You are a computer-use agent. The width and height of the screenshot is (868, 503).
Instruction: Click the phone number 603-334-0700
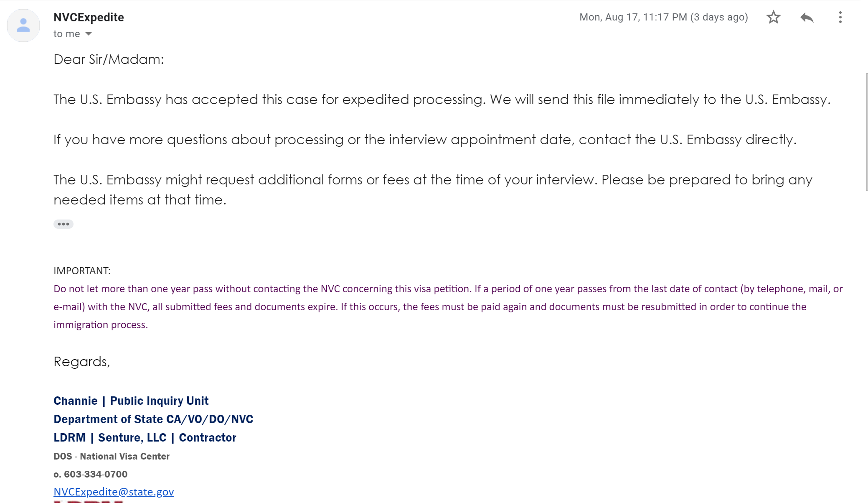[95, 474]
